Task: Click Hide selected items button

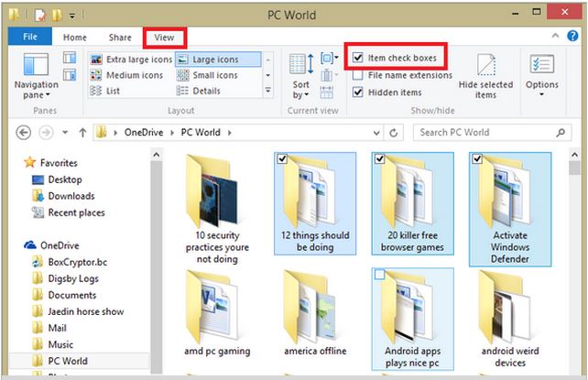Action: pos(485,77)
